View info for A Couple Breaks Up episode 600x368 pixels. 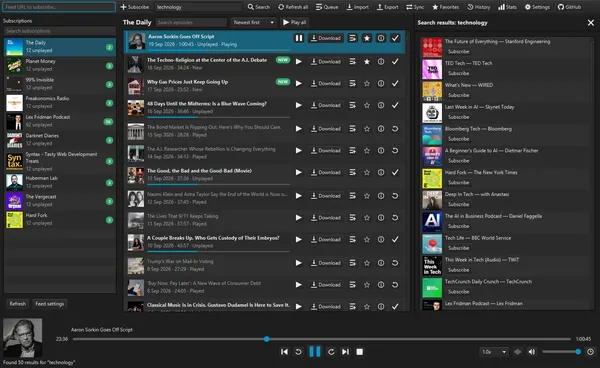pyautogui.click(x=381, y=239)
